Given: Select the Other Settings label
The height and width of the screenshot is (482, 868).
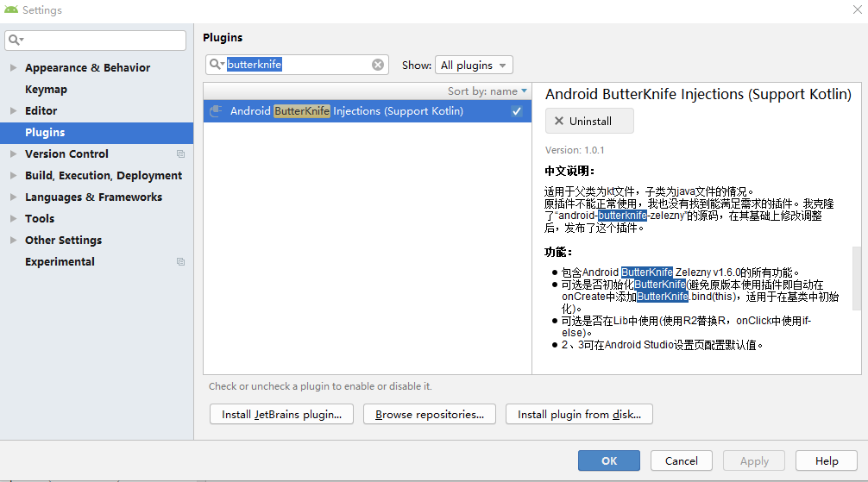Looking at the screenshot, I should coord(64,241).
